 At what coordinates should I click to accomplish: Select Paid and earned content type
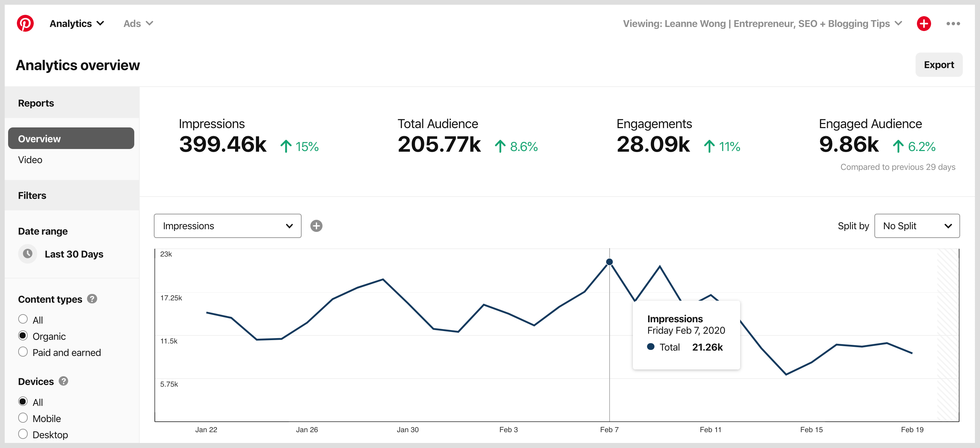(23, 351)
